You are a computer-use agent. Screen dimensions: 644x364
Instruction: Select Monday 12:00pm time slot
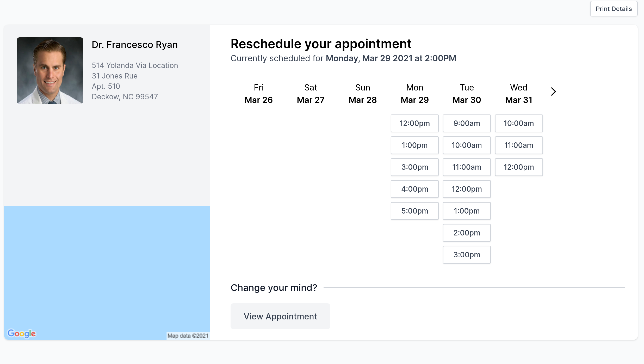click(415, 123)
